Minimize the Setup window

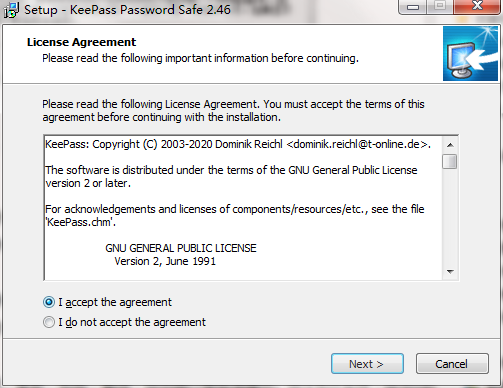pos(413,7)
